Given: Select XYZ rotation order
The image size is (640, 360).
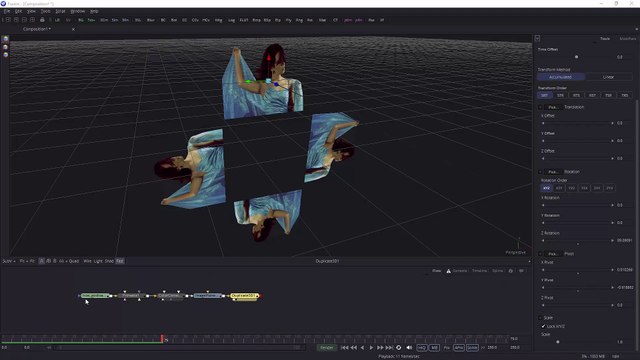Looking at the screenshot, I should pos(547,188).
